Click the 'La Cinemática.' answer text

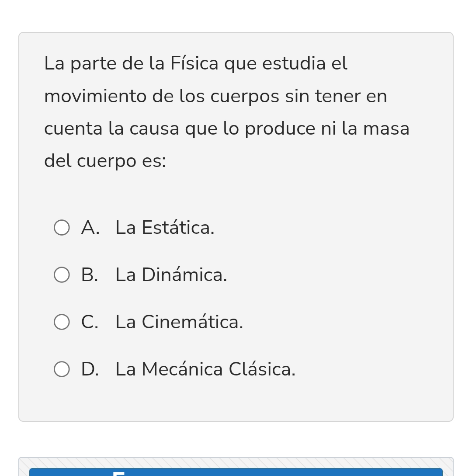point(179,323)
